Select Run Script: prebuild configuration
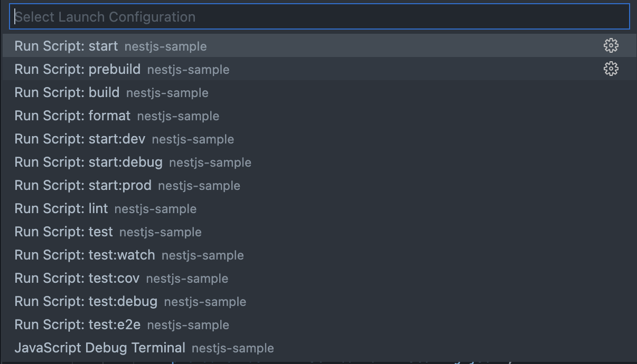This screenshot has width=637, height=364. coord(320,69)
